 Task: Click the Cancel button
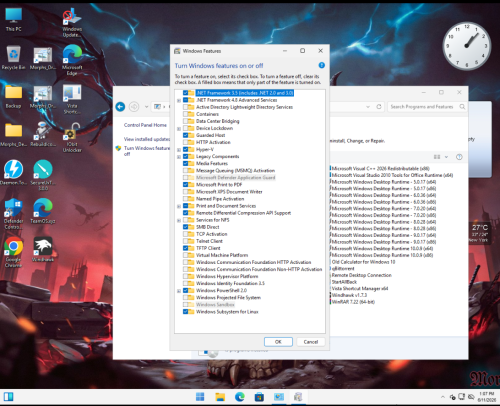tap(311, 342)
